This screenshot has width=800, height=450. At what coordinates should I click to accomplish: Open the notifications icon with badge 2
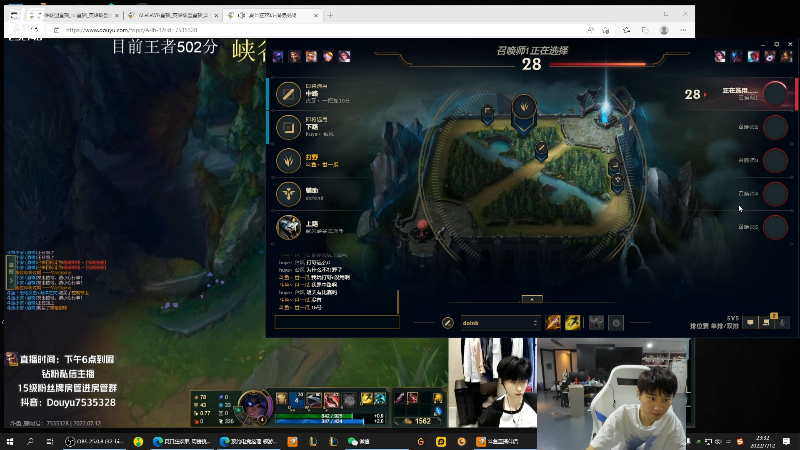pos(766,322)
